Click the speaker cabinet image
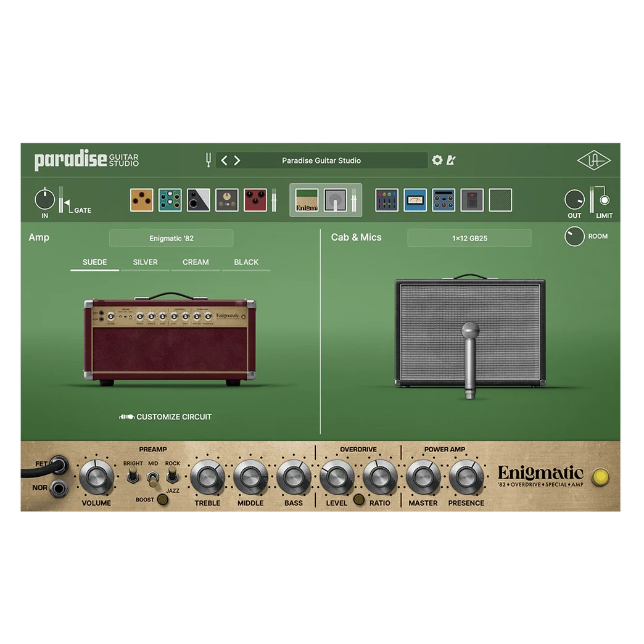Screen dimensions: 644x644 click(x=470, y=331)
